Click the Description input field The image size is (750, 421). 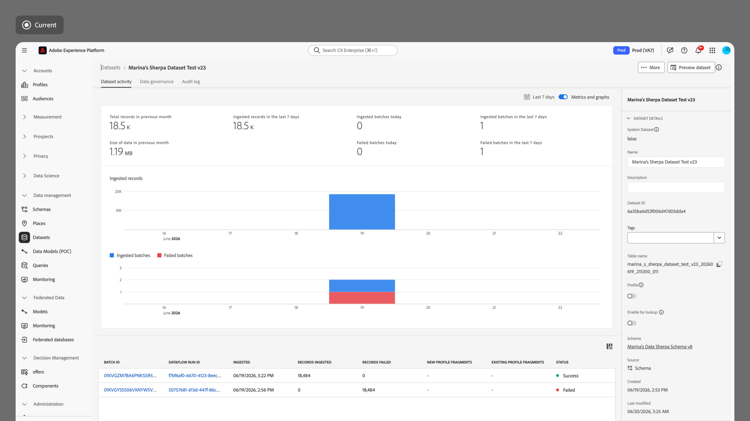(675, 188)
